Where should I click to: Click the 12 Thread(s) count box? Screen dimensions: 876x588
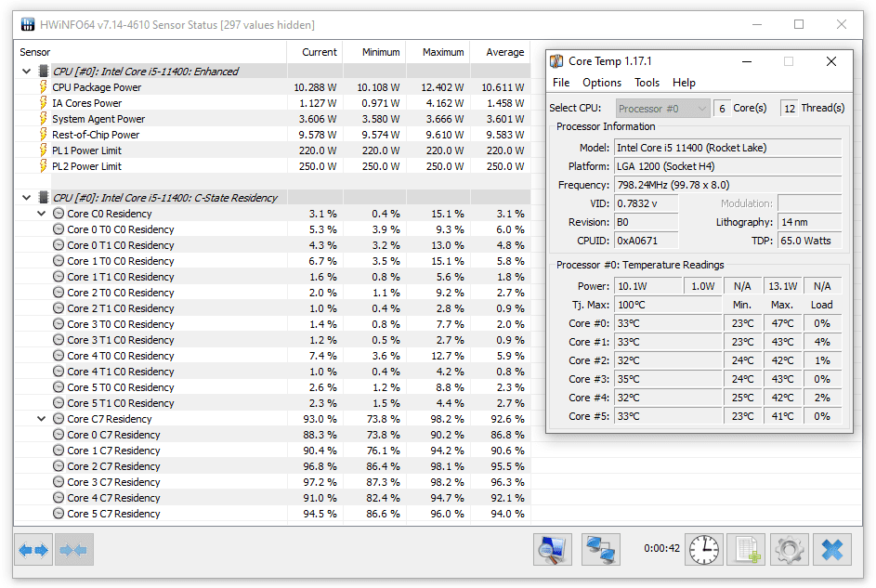point(789,109)
